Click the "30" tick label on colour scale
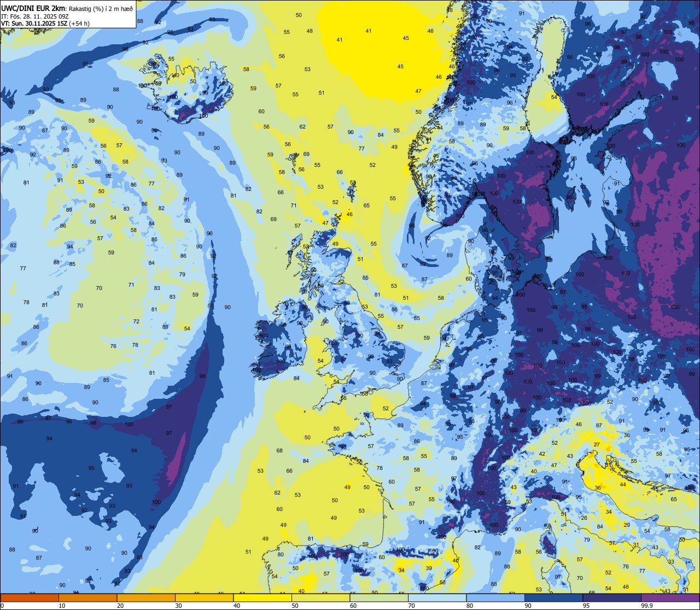 [178, 606]
